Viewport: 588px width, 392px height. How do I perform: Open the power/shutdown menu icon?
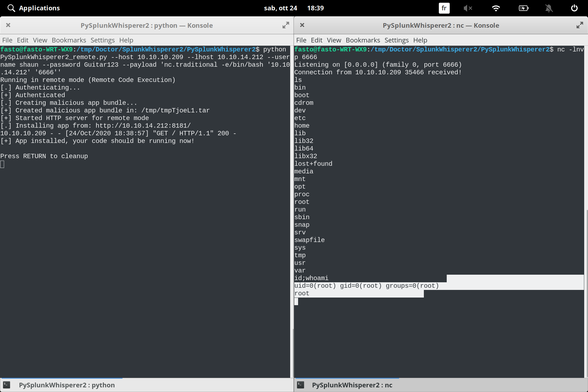(x=574, y=8)
